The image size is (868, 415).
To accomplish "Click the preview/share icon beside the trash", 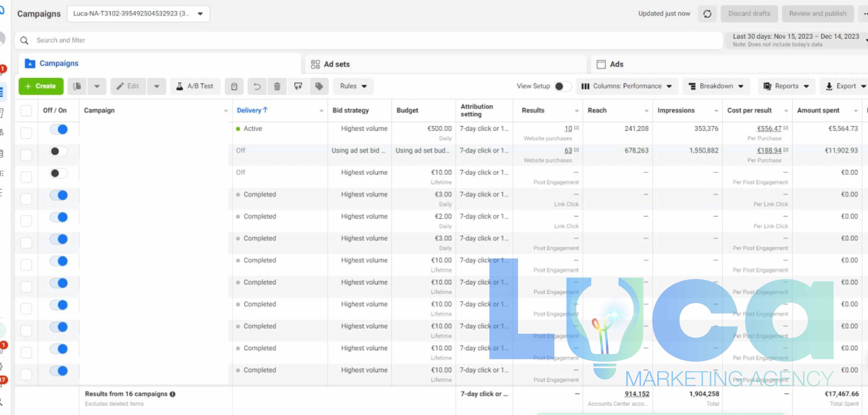I will [x=298, y=86].
